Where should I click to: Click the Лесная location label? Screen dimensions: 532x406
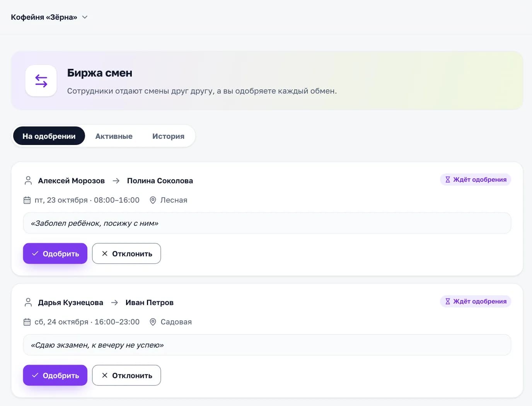[x=174, y=200]
